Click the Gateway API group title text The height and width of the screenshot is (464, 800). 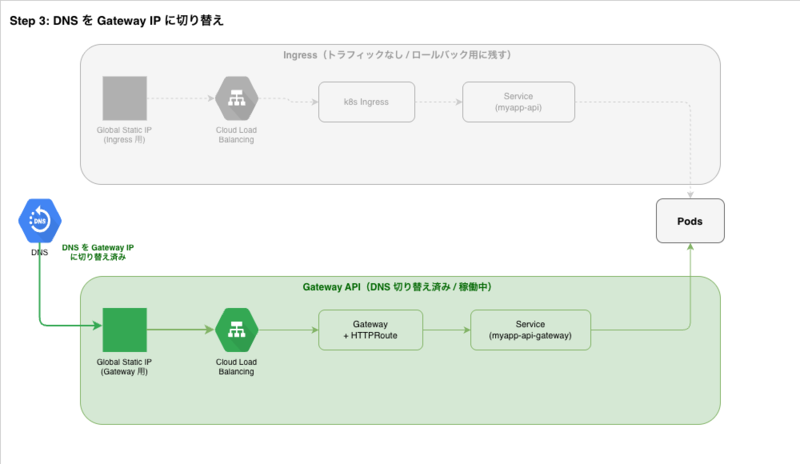[x=397, y=287]
